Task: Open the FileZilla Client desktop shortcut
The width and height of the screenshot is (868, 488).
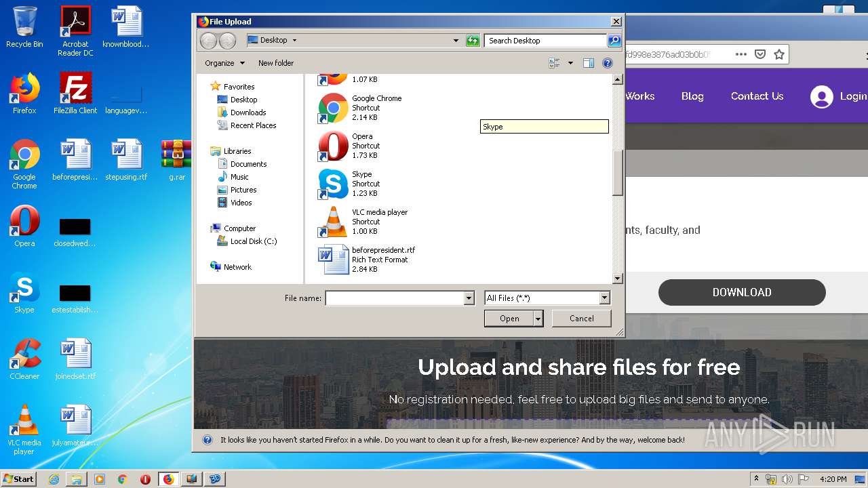Action: (75, 94)
